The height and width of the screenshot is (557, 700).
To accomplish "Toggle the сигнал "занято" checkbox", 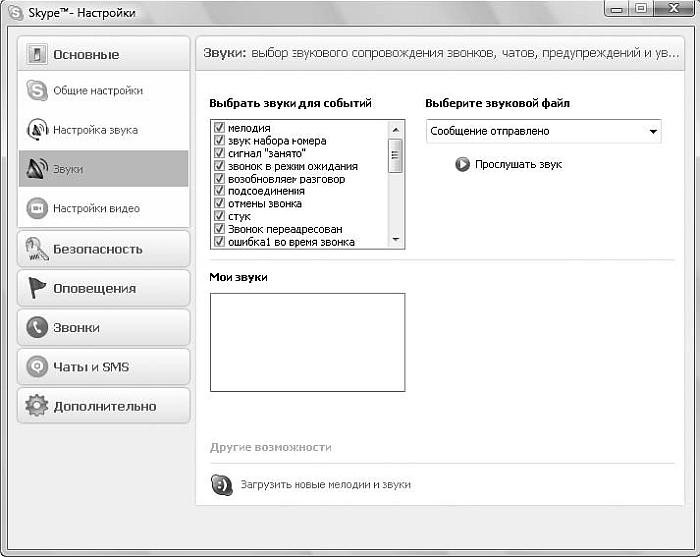I will pos(219,154).
